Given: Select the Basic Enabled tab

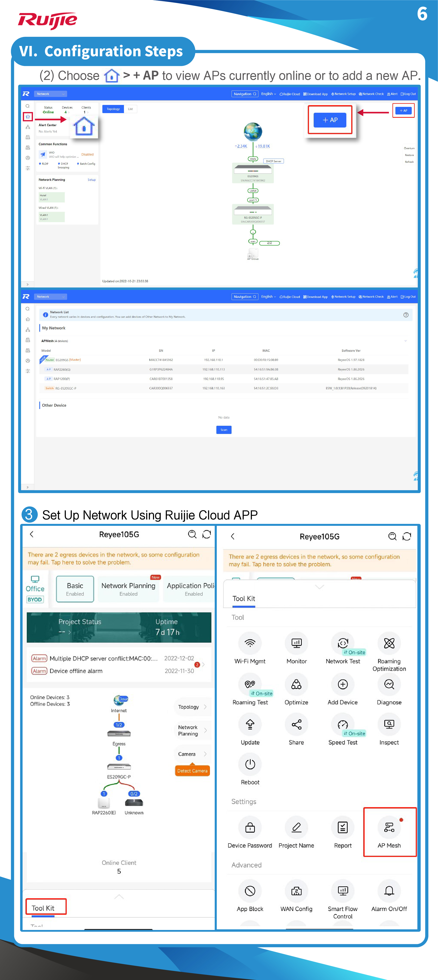Looking at the screenshot, I should (x=75, y=589).
